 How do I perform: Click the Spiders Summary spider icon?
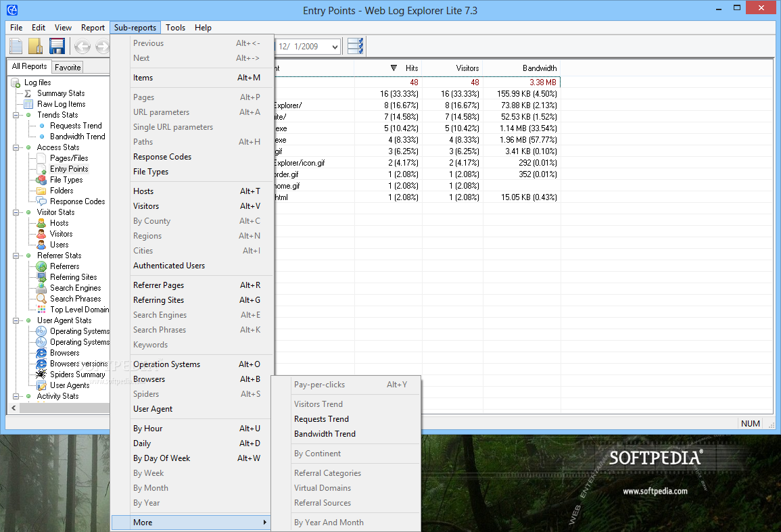point(42,374)
